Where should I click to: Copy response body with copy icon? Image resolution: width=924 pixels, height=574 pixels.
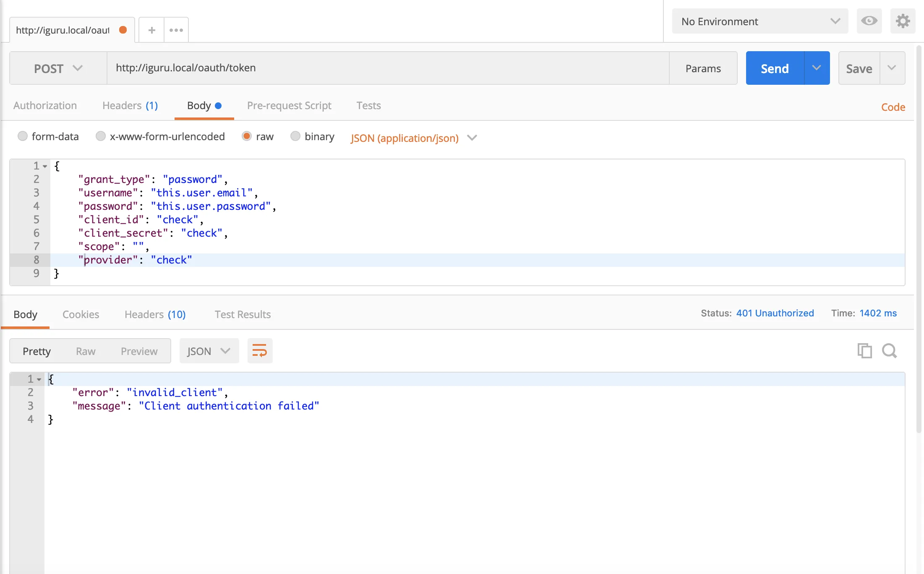point(864,351)
